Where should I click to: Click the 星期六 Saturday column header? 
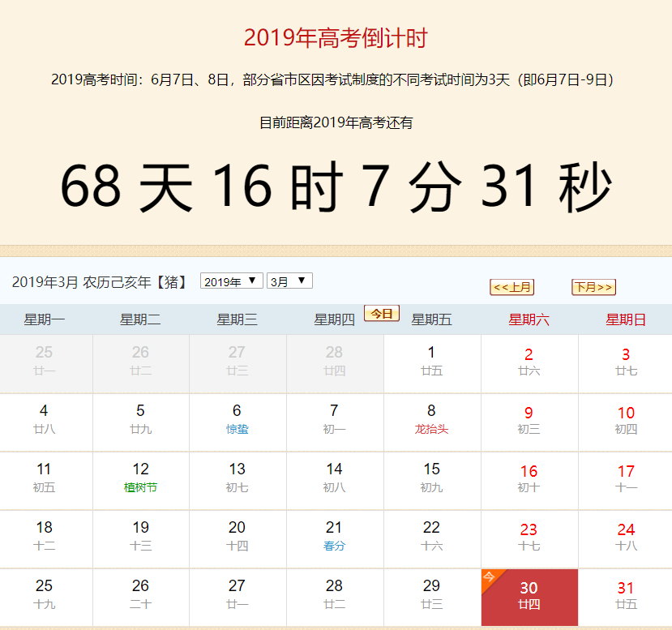[529, 319]
